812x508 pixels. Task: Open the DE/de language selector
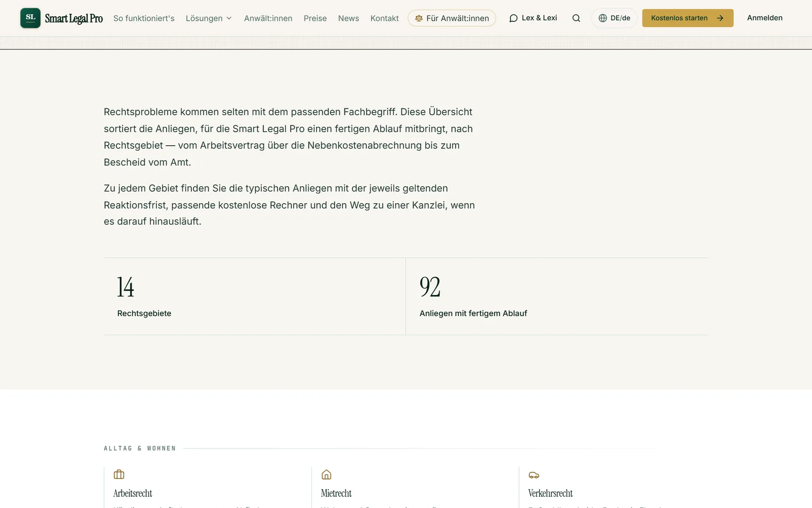(x=614, y=18)
